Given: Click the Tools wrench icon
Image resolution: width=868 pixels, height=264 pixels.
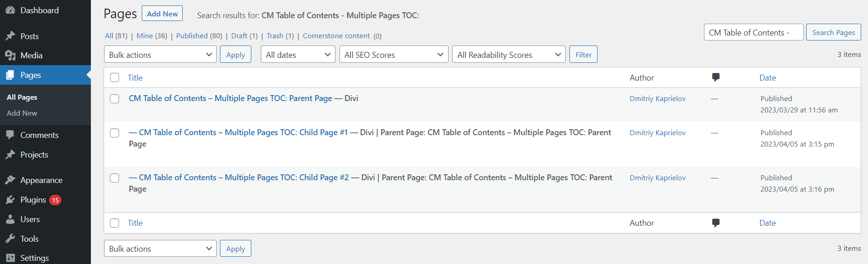Looking at the screenshot, I should (10, 239).
